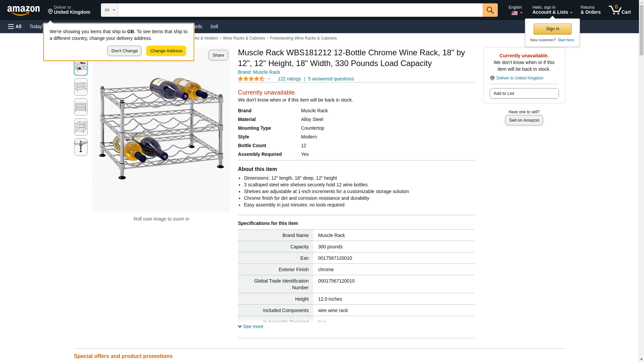Click the yellow Sign in button
Image resolution: width=644 pixels, height=362 pixels.
point(552,29)
